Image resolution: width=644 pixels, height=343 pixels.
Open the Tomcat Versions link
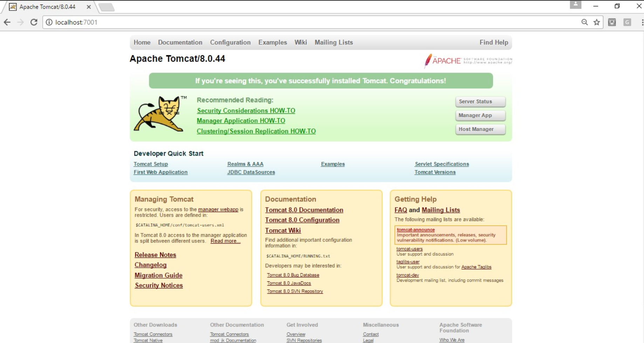pyautogui.click(x=435, y=172)
